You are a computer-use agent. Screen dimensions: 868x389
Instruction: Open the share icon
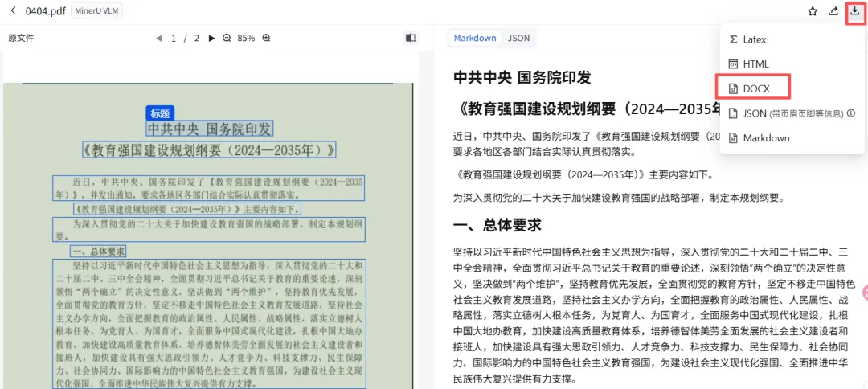(x=833, y=11)
